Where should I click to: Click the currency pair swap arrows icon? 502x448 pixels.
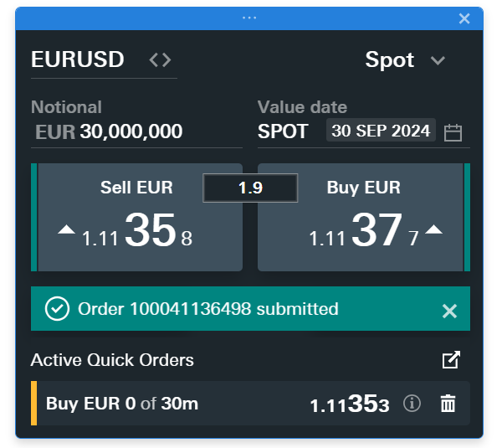[x=160, y=60]
